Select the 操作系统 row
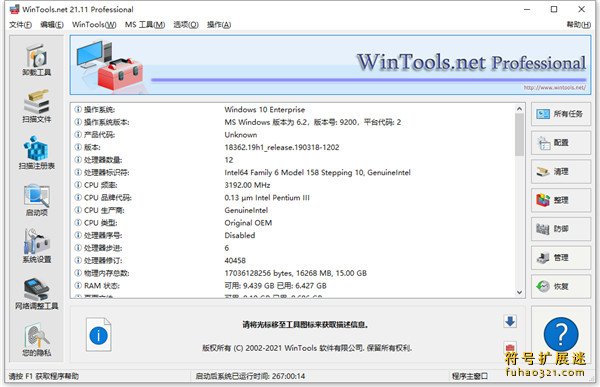Viewport: 600px width, 387px height. (x=293, y=109)
